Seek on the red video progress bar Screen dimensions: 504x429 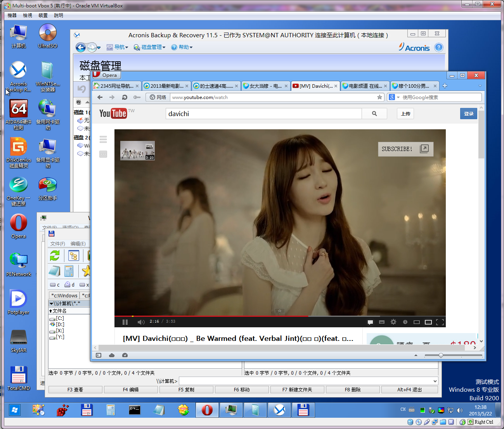pos(280,316)
